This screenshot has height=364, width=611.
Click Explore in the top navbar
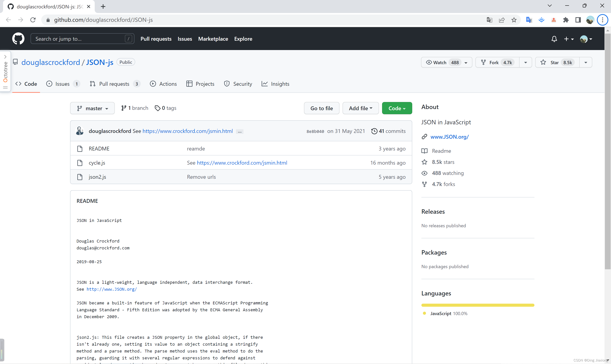click(x=243, y=39)
